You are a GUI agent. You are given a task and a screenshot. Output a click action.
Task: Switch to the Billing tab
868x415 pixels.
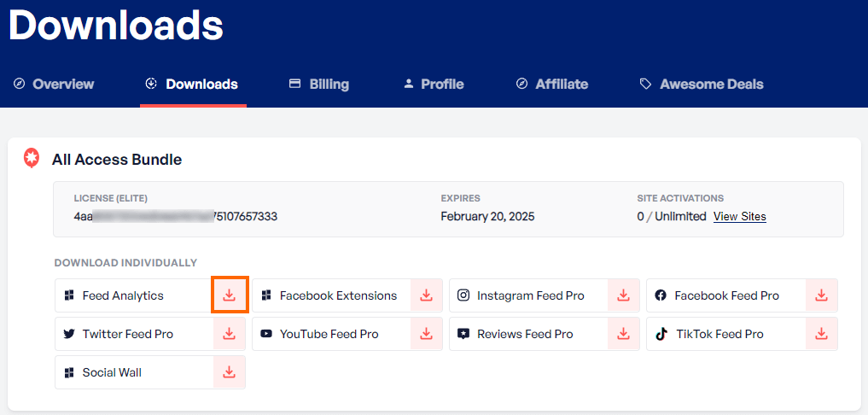point(319,84)
